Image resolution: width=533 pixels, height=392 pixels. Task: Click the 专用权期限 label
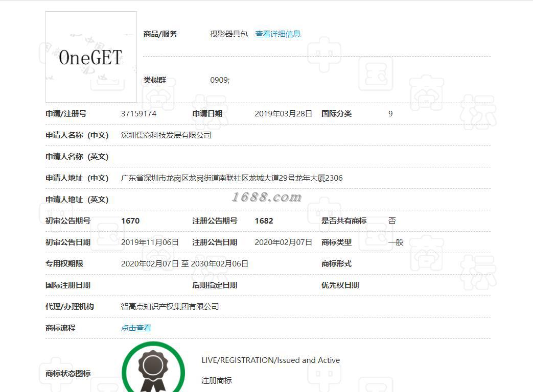coord(64,264)
